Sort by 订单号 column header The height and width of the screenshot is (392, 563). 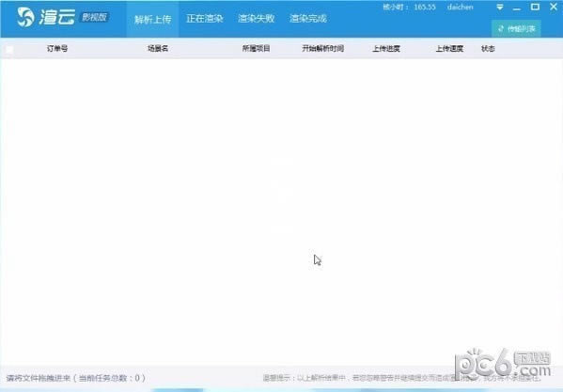click(x=57, y=49)
